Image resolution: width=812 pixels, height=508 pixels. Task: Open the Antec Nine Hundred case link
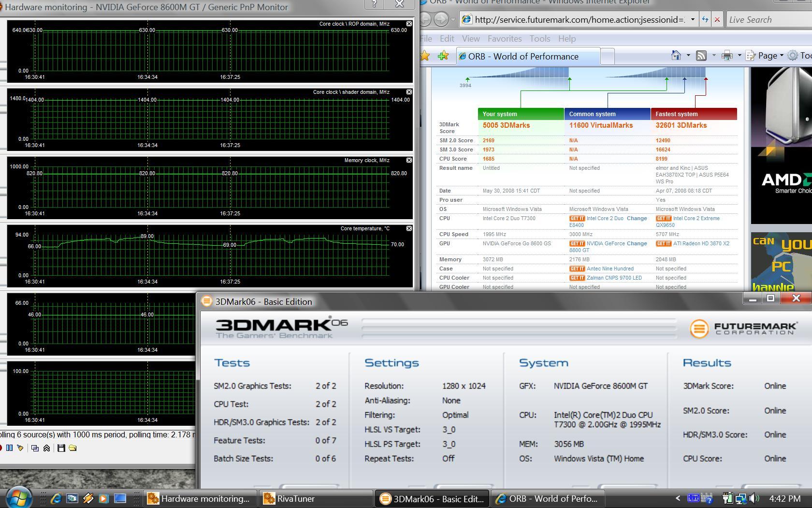tap(610, 269)
